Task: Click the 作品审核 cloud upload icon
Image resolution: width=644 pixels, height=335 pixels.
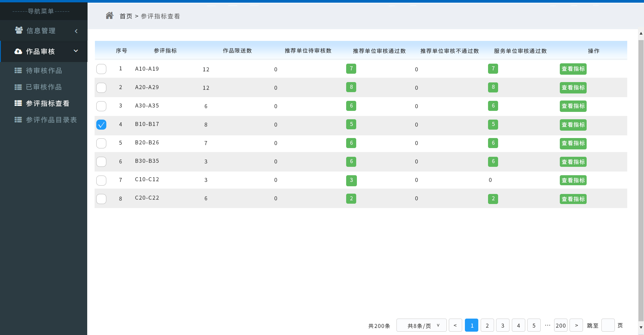Action: click(x=18, y=52)
